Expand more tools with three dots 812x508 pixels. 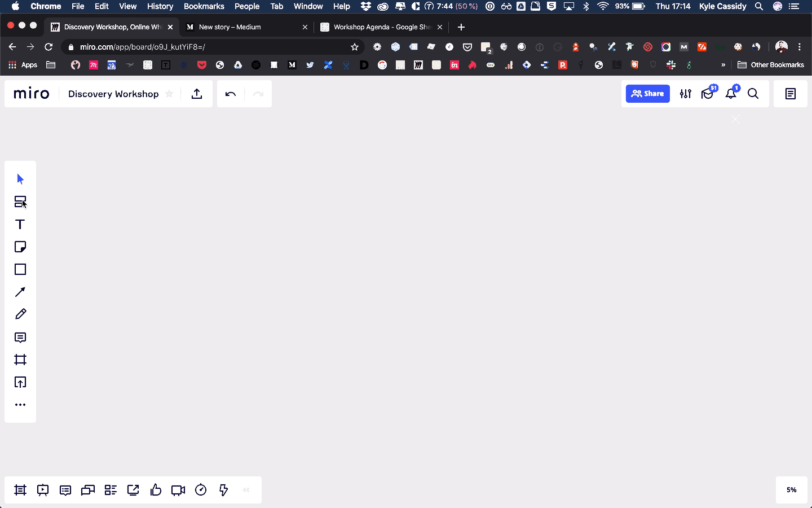20,405
